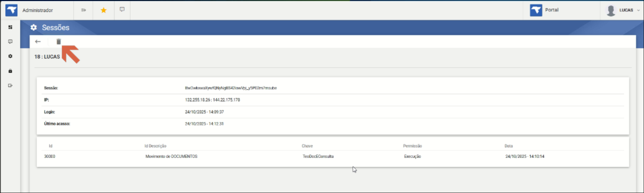Expand the LUCAS user dropdown arrow

pyautogui.click(x=638, y=10)
